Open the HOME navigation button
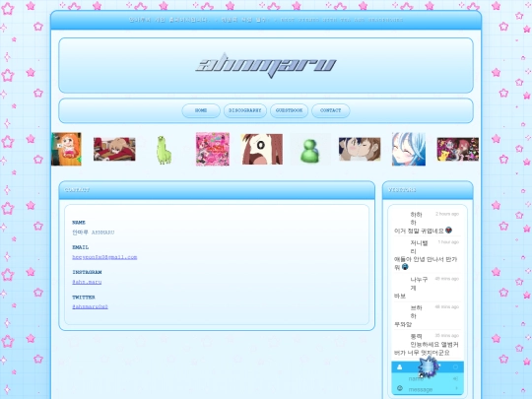 [201, 110]
